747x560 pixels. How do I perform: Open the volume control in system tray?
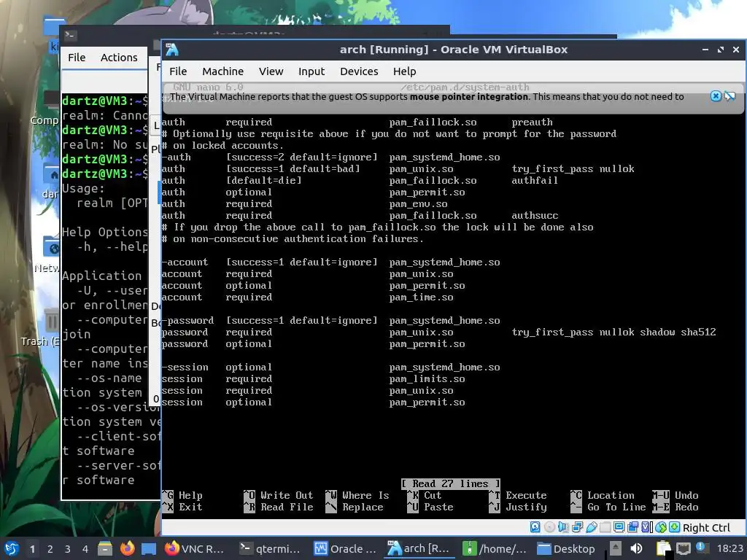coord(636,548)
